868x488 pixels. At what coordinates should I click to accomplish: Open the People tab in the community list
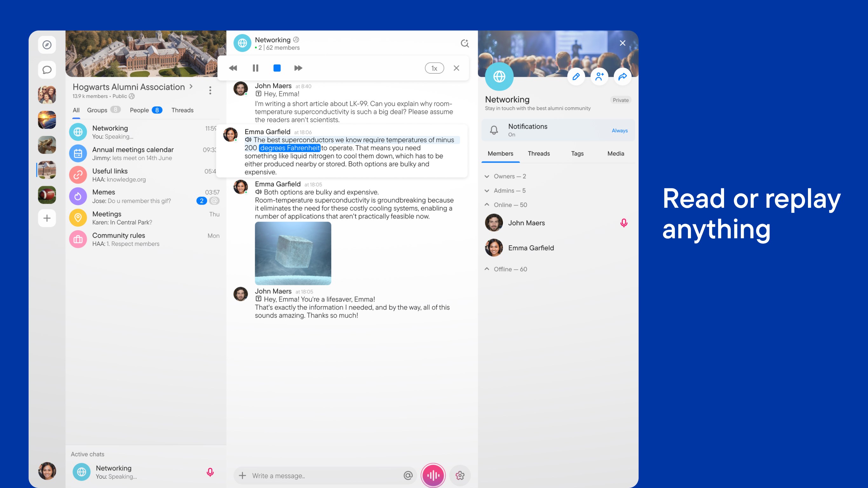[x=139, y=110]
